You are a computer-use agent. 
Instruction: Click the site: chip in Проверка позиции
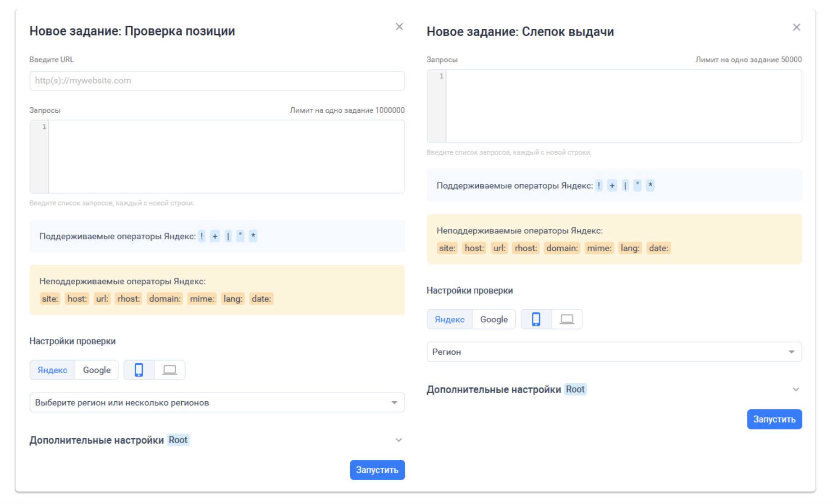pyautogui.click(x=50, y=299)
